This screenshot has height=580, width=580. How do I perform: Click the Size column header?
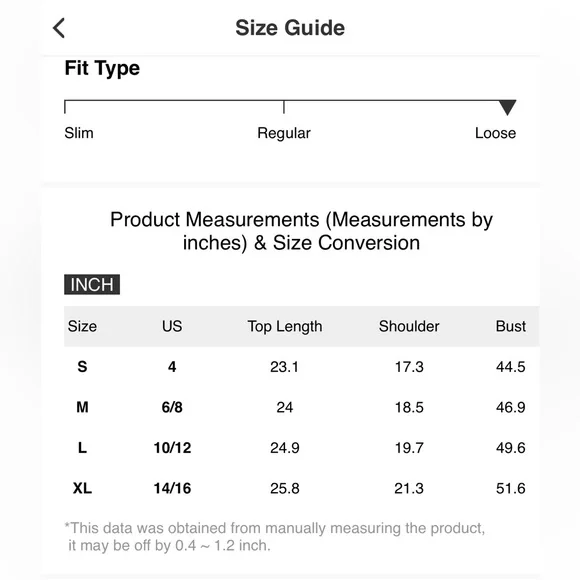pyautogui.click(x=82, y=326)
